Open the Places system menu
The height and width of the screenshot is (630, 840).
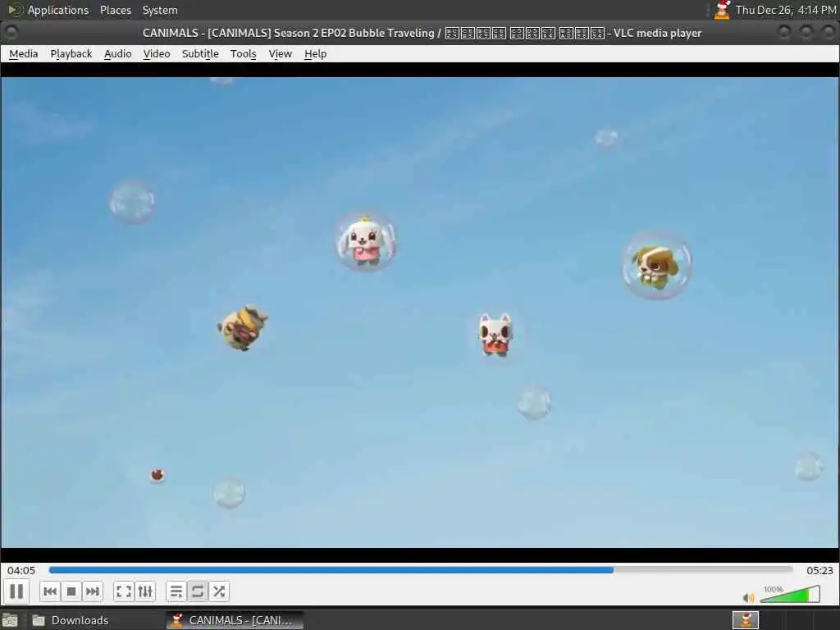115,10
